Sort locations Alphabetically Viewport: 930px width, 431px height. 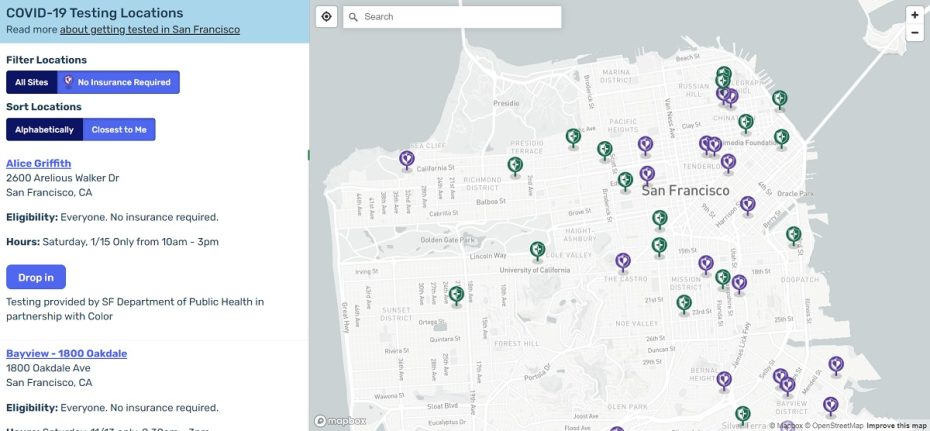44,130
